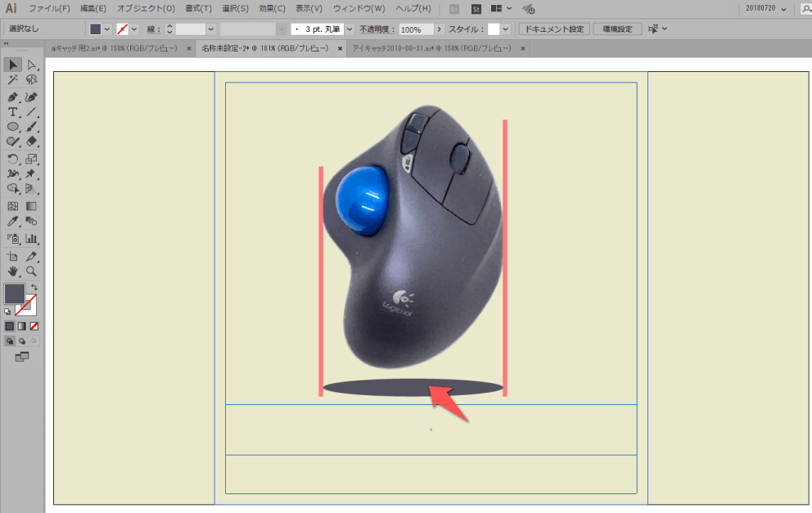The image size is (812, 513).
Task: Activate the Curvature tool
Action: pyautogui.click(x=32, y=97)
